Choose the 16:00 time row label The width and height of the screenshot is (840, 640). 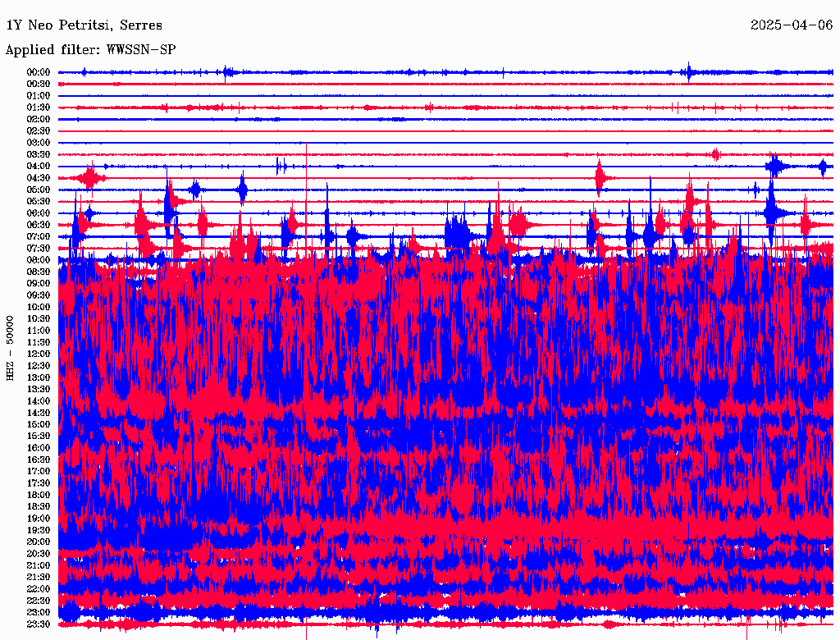click(x=39, y=448)
